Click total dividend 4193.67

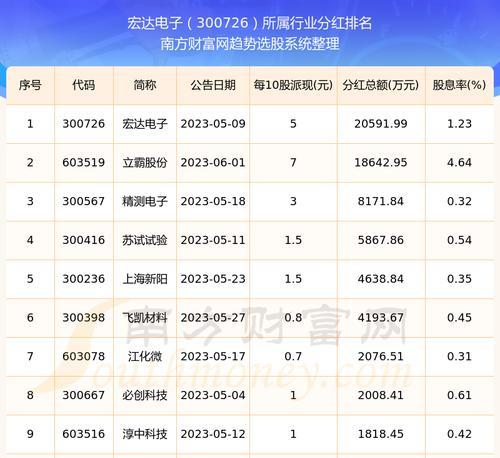[x=381, y=318]
